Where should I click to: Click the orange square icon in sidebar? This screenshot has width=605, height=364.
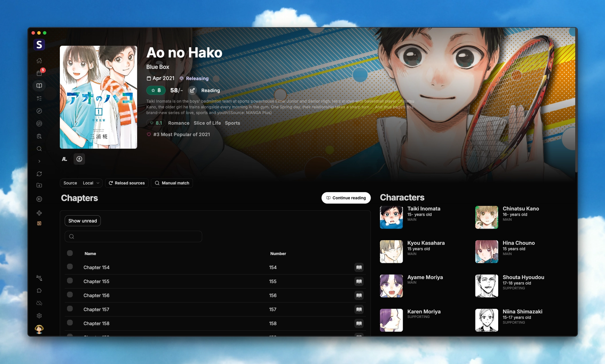pos(39,223)
